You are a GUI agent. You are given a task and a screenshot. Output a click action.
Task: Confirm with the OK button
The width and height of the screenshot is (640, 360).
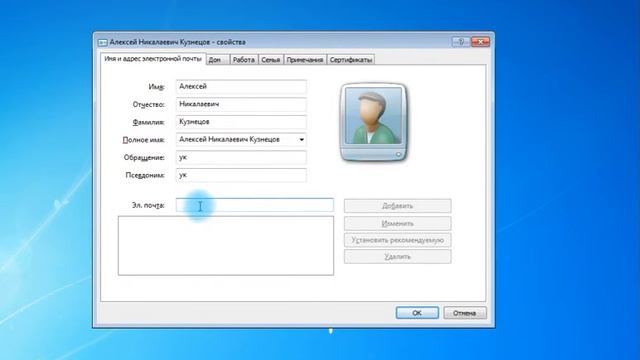point(417,313)
